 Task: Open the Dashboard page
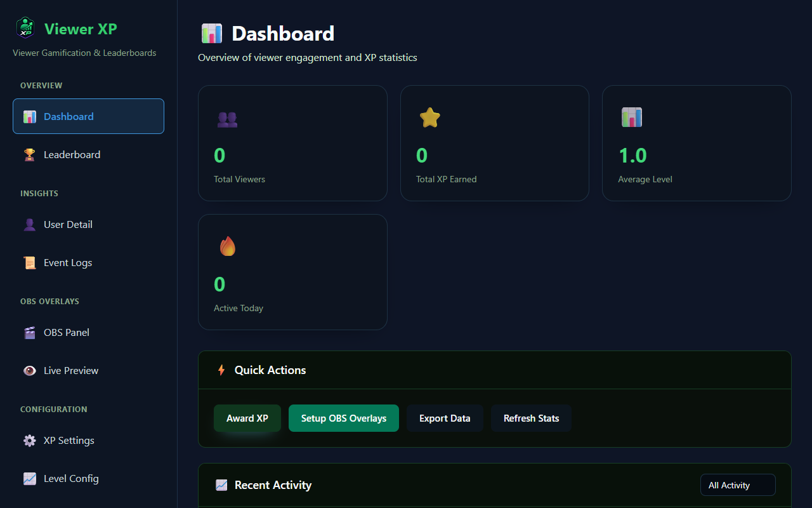tap(88, 116)
